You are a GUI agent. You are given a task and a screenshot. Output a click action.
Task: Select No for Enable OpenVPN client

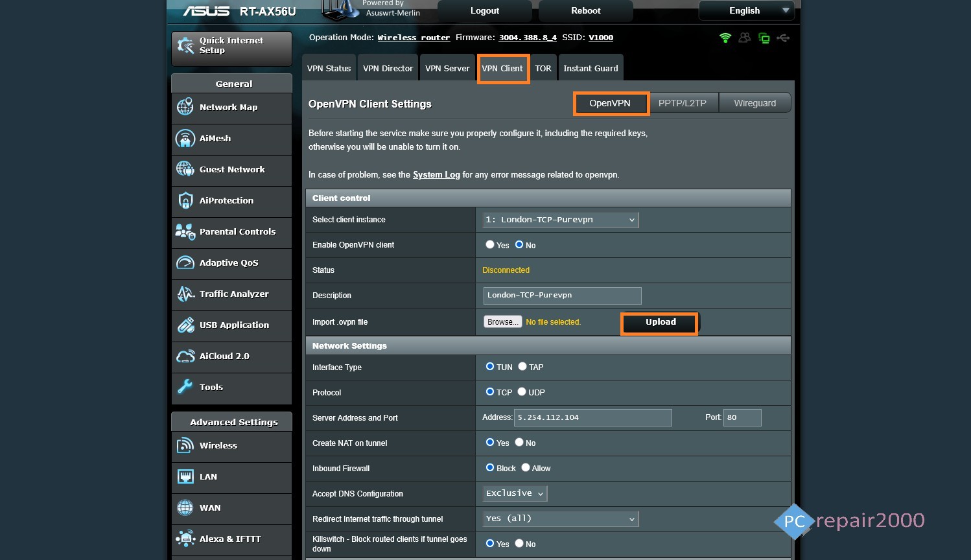[519, 244]
